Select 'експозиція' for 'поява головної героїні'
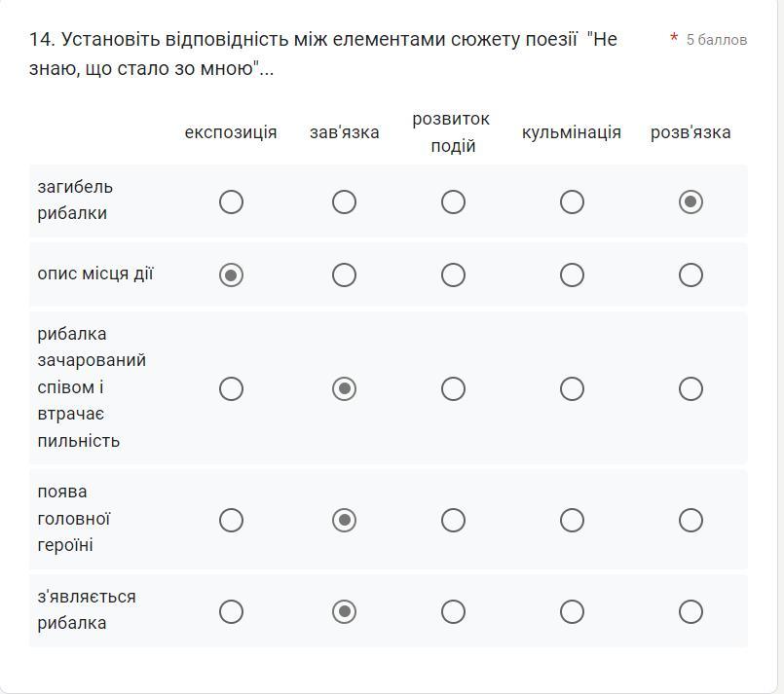This screenshot has width=784, height=694. click(231, 520)
